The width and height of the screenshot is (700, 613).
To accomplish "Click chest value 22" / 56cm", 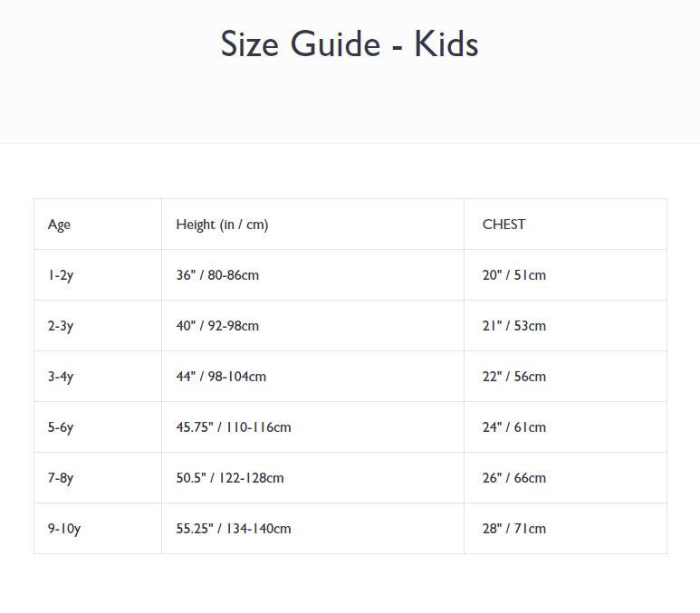I will pos(513,377).
